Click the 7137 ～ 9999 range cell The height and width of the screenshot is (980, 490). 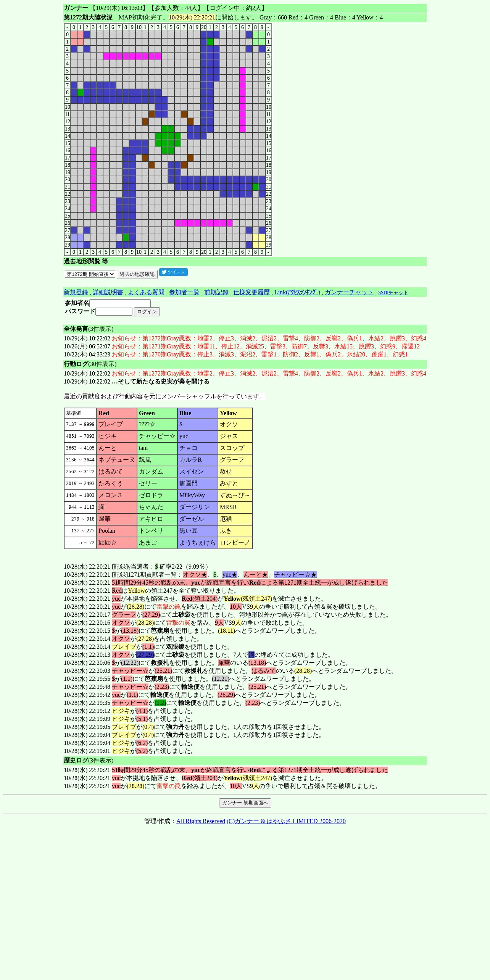81,424
